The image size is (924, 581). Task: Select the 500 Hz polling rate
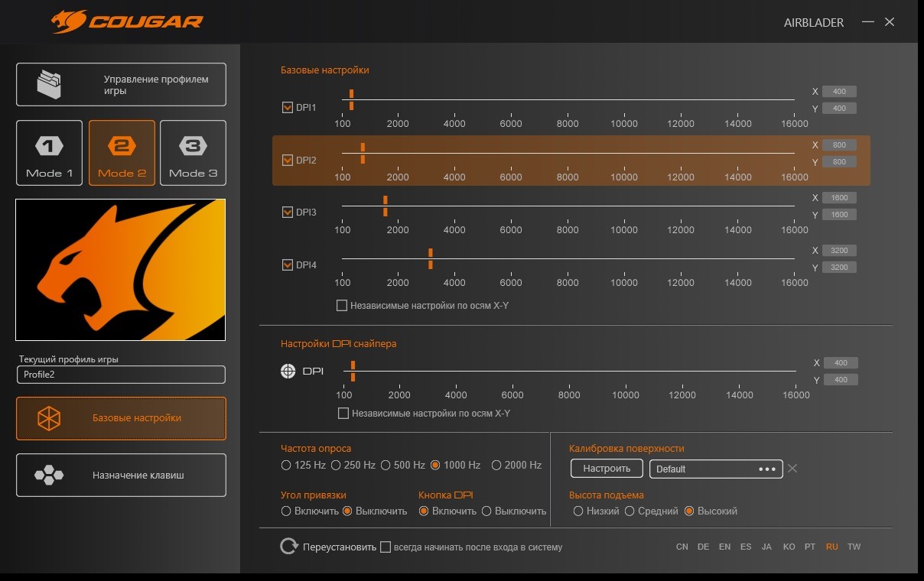386,465
